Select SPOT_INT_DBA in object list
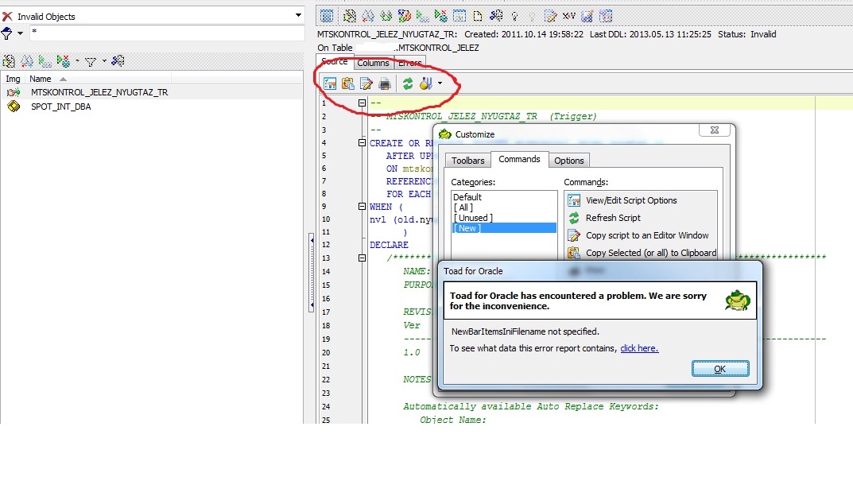 61,107
